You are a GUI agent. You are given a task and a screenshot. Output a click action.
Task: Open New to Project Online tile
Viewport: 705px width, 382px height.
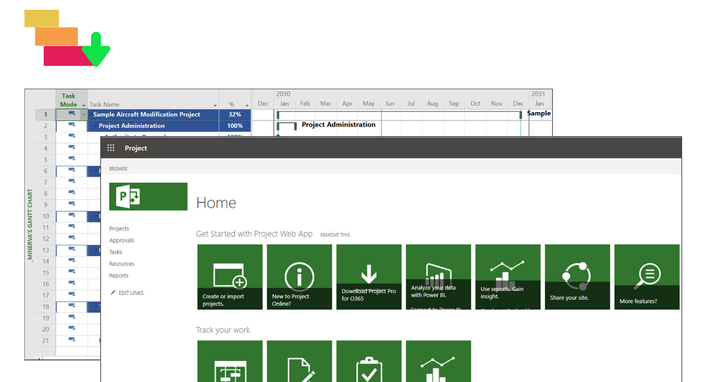[x=299, y=277]
